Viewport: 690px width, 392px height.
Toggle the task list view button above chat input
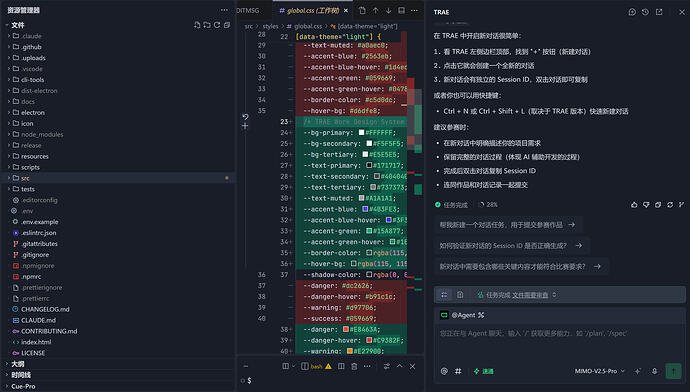tap(444, 295)
